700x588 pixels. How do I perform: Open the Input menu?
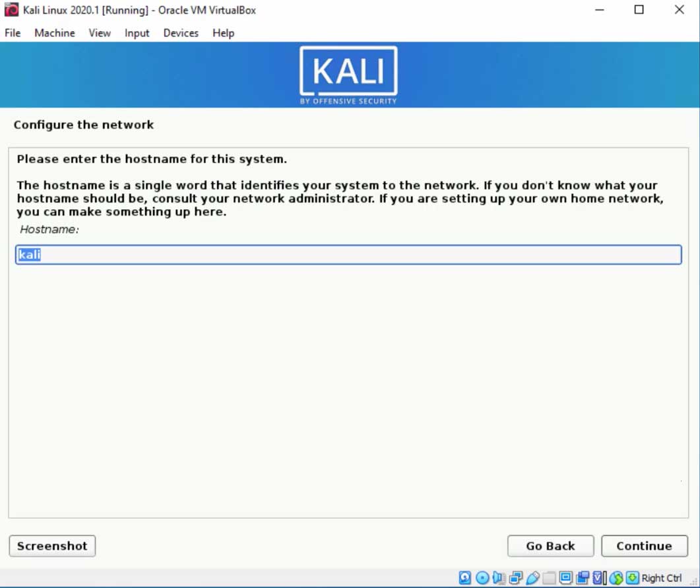pos(137,33)
